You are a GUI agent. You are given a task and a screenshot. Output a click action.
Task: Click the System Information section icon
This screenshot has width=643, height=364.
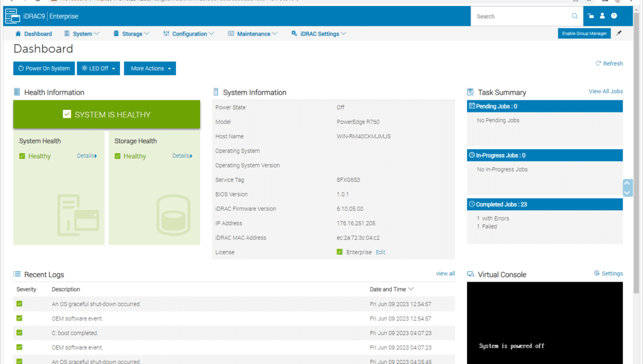pyautogui.click(x=215, y=92)
